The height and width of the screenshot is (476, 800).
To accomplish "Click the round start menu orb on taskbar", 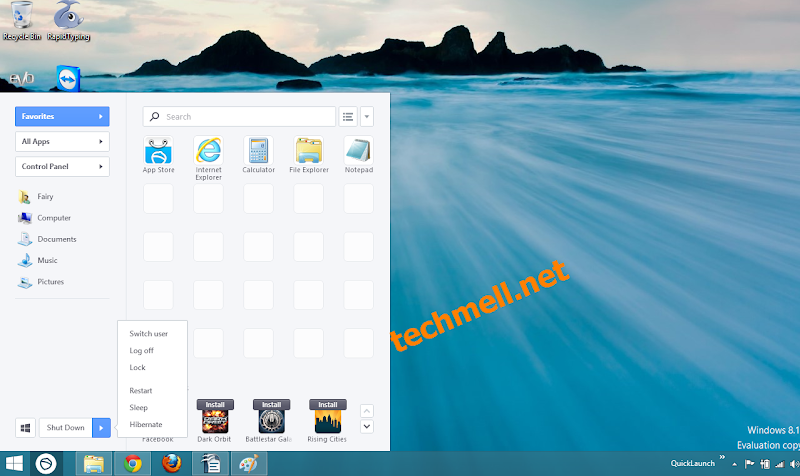I will coord(46,463).
